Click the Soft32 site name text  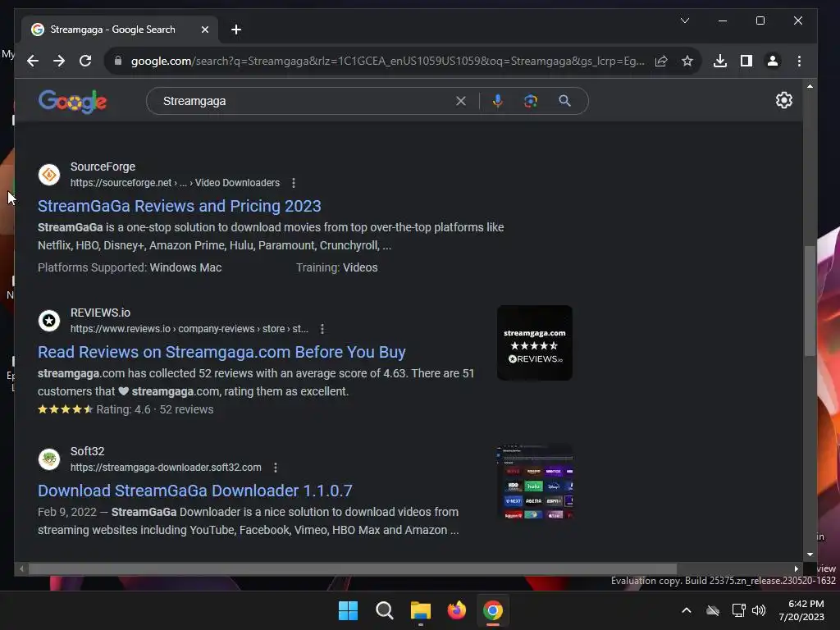[x=87, y=452]
